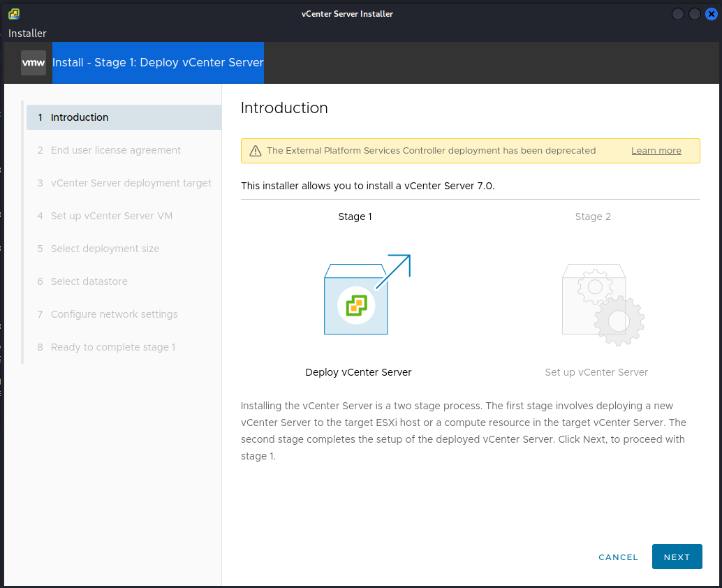The width and height of the screenshot is (722, 588).
Task: Choose the Select deployment size step
Action: pos(105,249)
